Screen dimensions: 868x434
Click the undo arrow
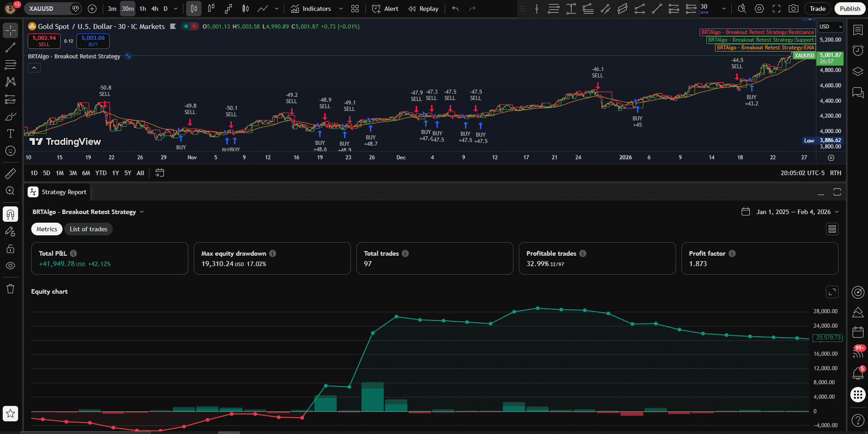tap(456, 9)
